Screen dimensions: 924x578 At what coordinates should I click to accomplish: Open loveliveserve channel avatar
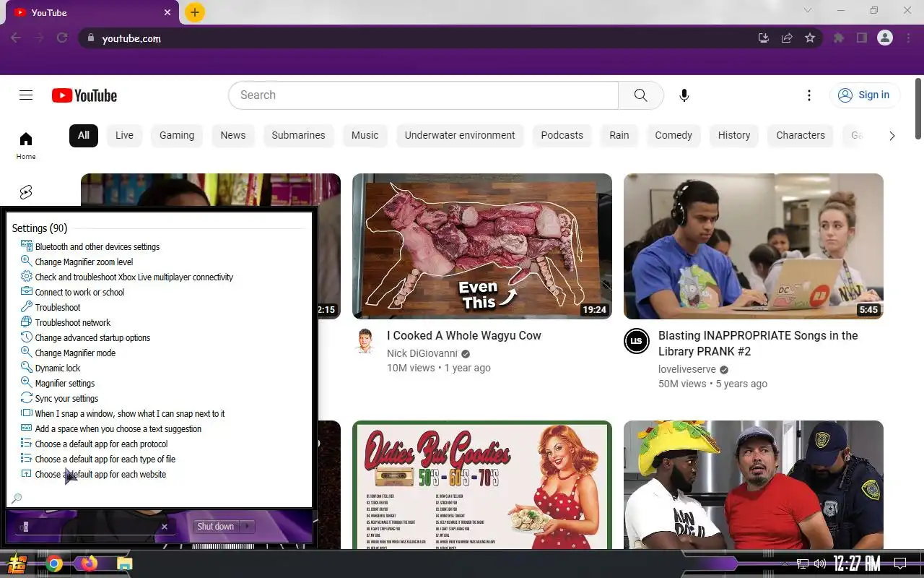[637, 341]
